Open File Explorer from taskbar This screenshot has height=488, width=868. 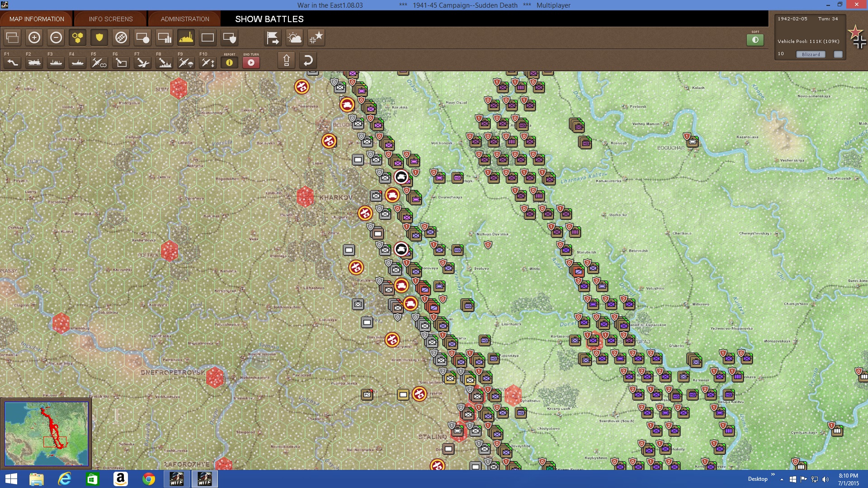click(36, 479)
